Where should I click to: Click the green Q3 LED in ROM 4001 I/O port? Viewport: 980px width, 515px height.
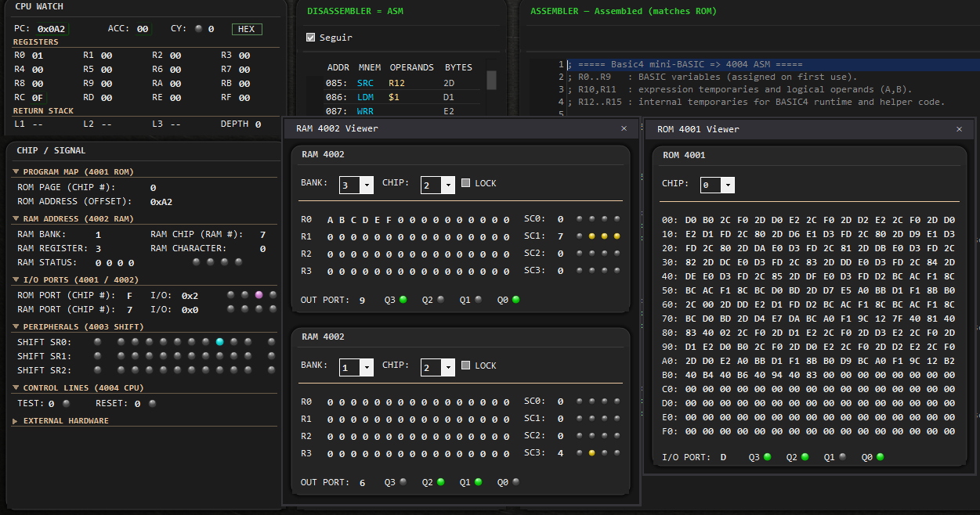767,457
